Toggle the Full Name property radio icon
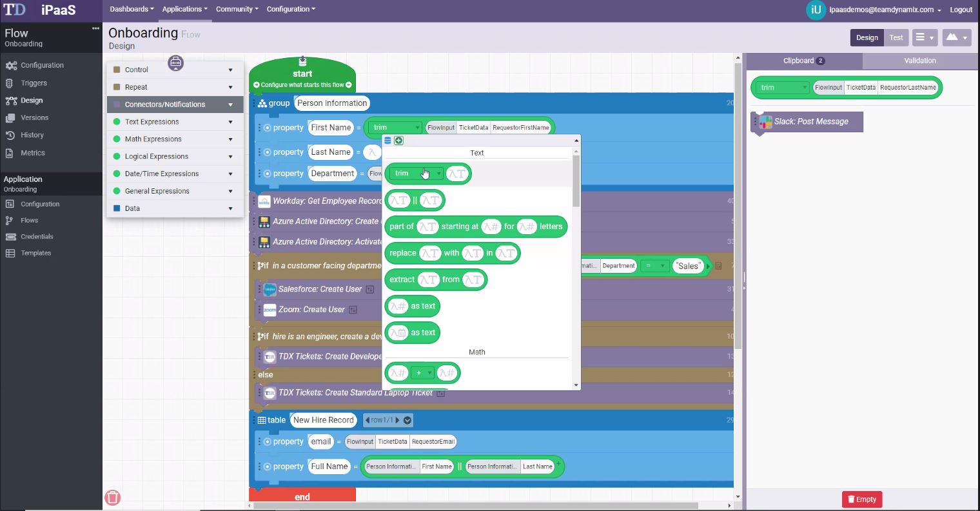Screen dimensions: 980x511 [x=267, y=466]
